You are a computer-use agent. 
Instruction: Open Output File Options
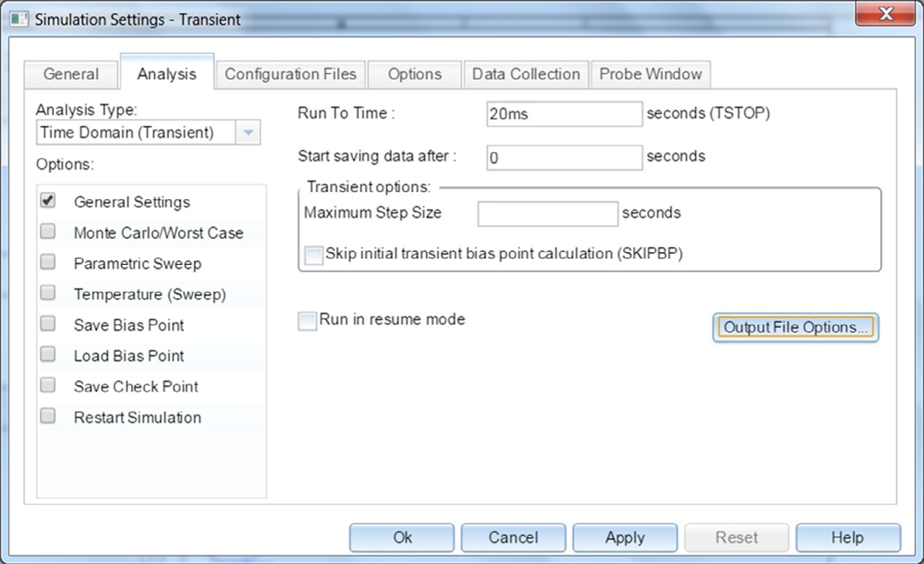click(x=795, y=327)
